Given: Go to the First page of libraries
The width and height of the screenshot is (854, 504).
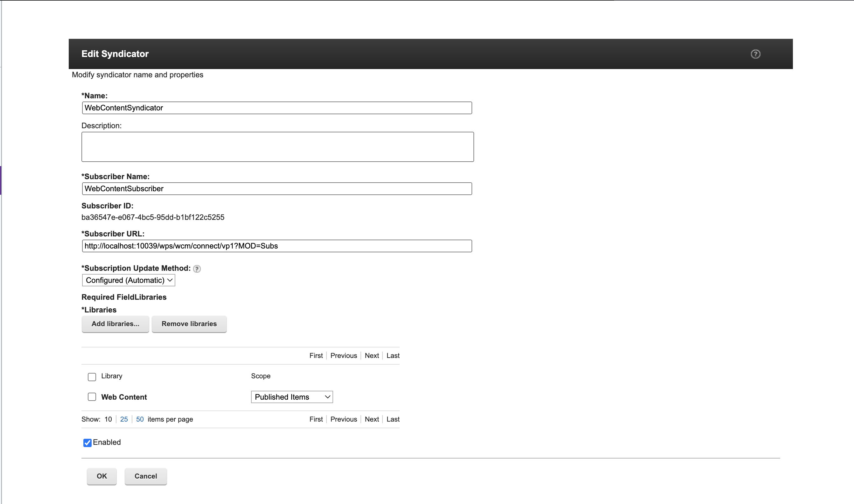Looking at the screenshot, I should click(316, 355).
